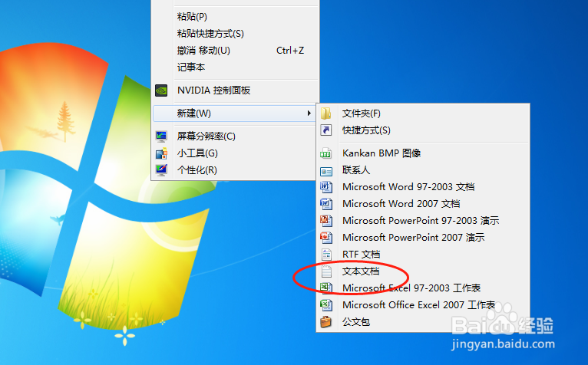Click the Ctrl+Z shortcut text
The height and width of the screenshot is (365, 588).
(290, 50)
